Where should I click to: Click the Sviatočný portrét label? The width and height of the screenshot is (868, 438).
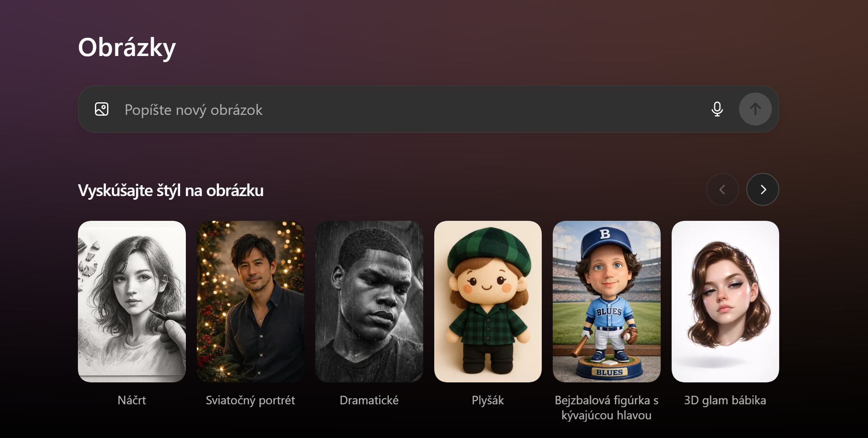point(250,400)
